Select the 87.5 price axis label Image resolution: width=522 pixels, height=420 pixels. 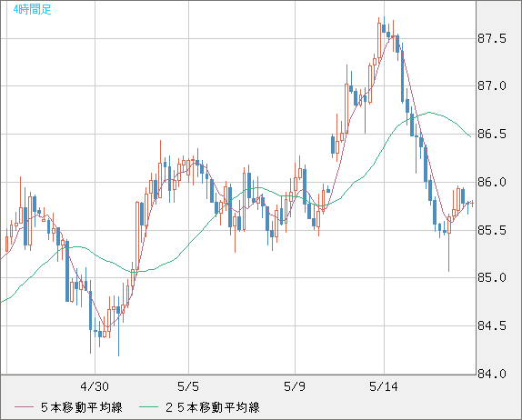pos(492,38)
